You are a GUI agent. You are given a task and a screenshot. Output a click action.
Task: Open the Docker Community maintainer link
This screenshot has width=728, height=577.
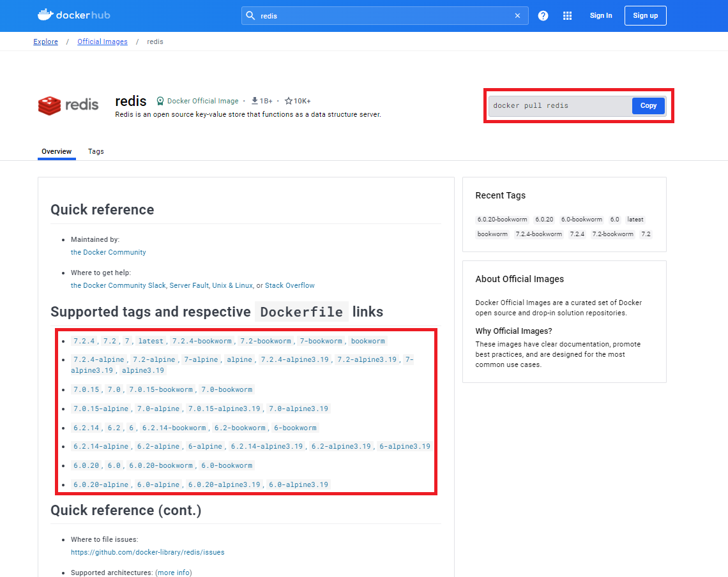[x=108, y=252]
